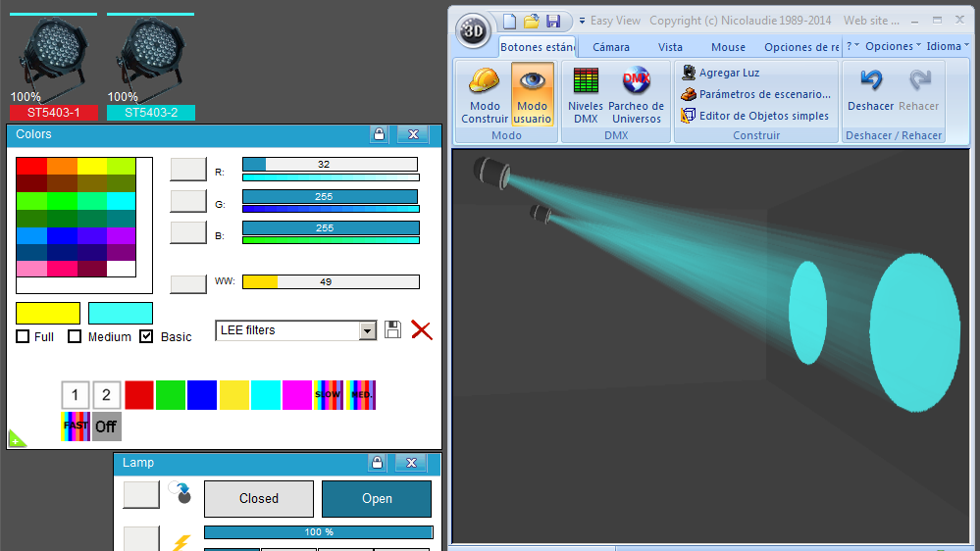Save the LEE filters preset
Image resolution: width=980 pixels, height=551 pixels.
click(392, 329)
